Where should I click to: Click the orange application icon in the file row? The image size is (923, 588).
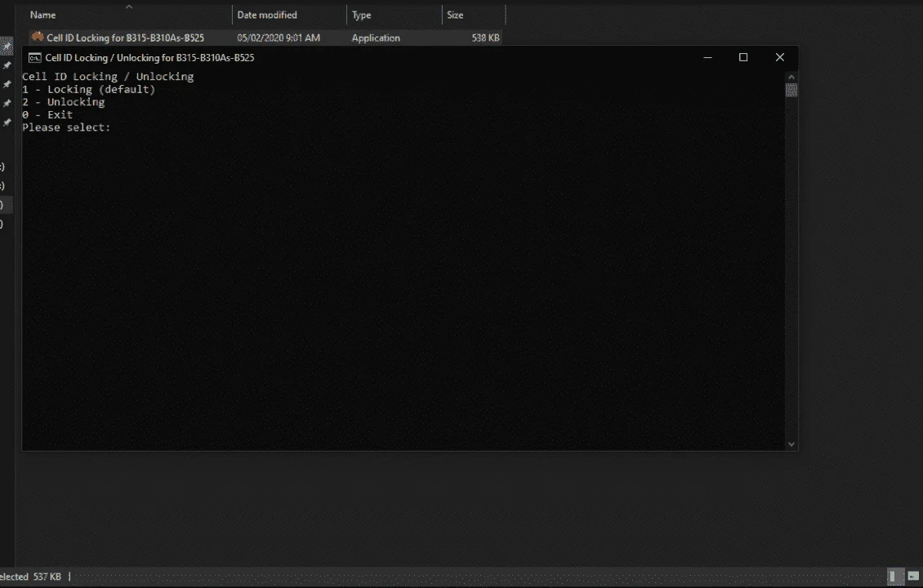pyautogui.click(x=38, y=37)
